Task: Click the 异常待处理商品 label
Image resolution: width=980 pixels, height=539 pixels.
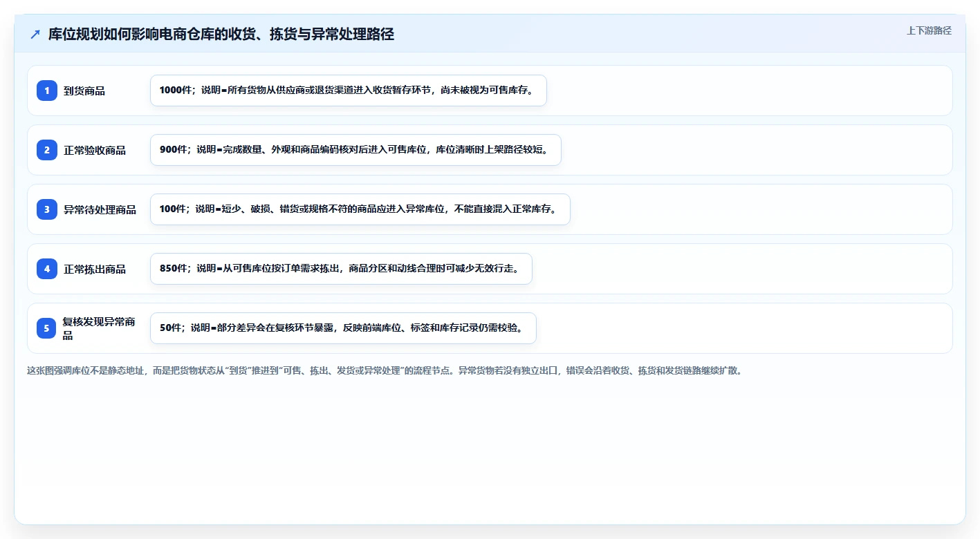Action: coord(100,209)
